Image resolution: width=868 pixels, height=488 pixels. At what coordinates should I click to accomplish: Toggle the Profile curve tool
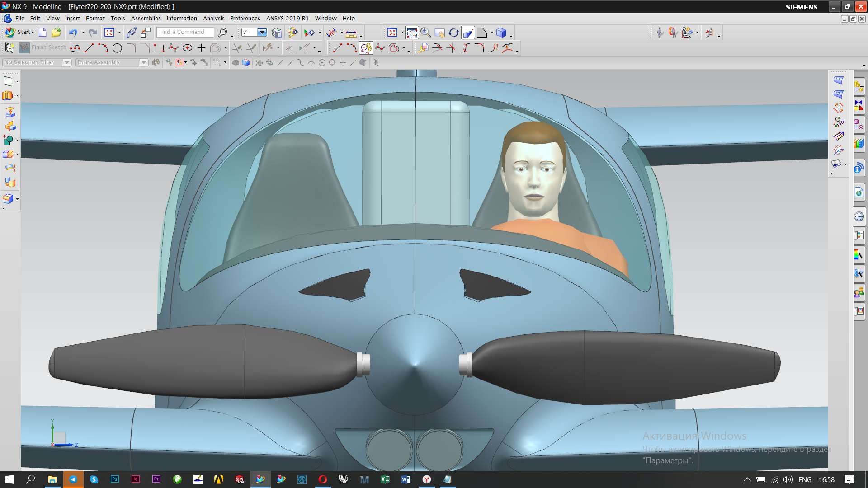75,48
